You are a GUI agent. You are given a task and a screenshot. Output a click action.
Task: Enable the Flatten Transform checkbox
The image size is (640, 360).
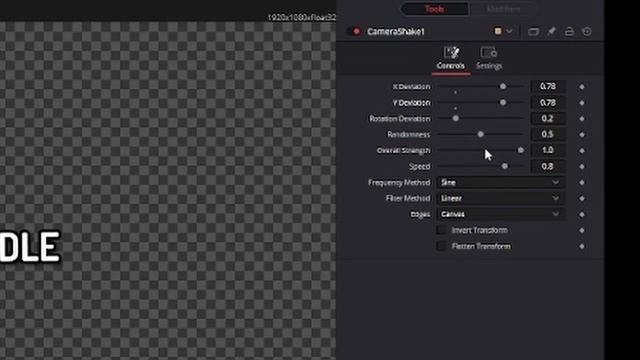pyautogui.click(x=441, y=246)
